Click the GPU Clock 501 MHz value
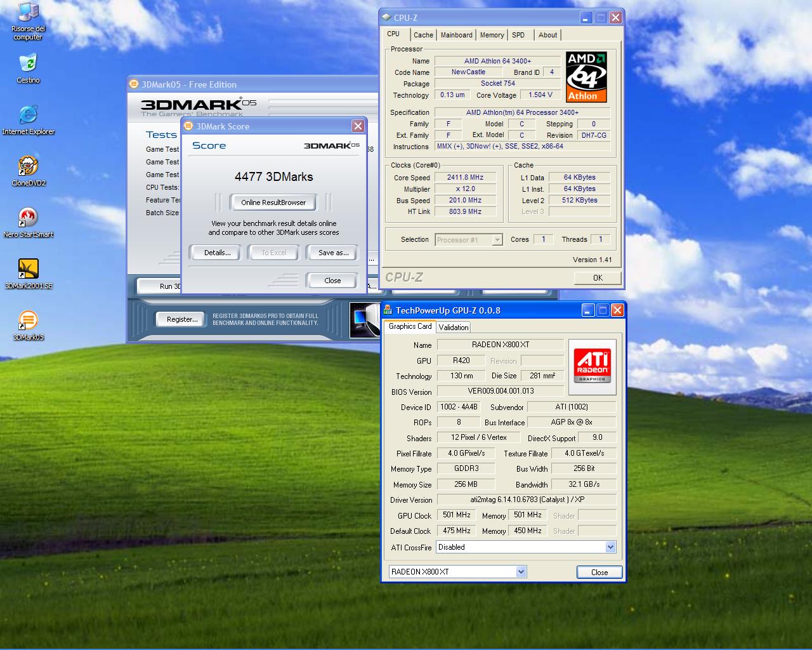Image resolution: width=812 pixels, height=650 pixels. pyautogui.click(x=457, y=515)
